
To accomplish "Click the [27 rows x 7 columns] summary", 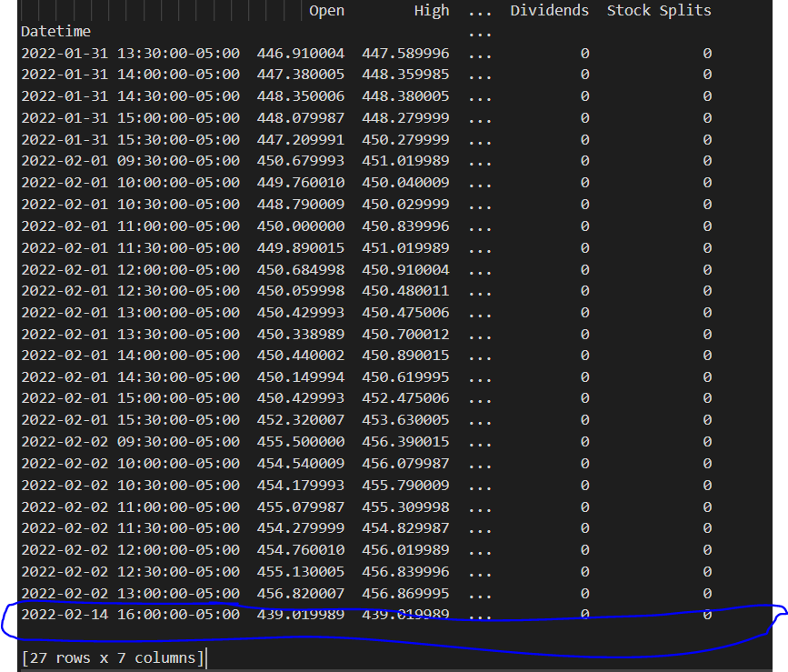I will pos(113,658).
